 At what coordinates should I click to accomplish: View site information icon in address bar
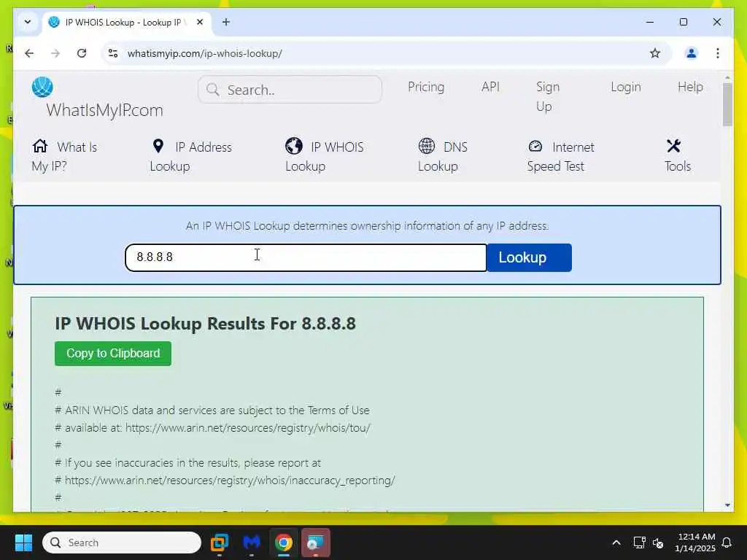click(113, 53)
